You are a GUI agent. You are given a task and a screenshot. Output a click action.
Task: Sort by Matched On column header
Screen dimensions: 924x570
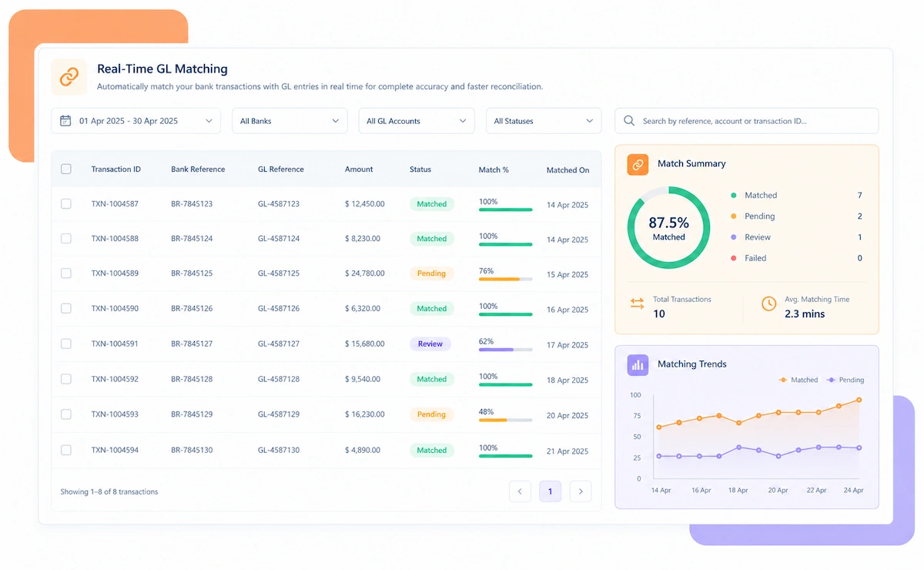coord(568,170)
